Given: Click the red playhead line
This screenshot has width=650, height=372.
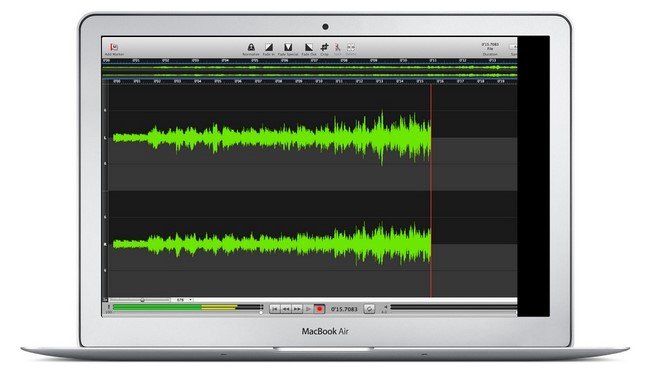Looking at the screenshot, I should 431,191.
